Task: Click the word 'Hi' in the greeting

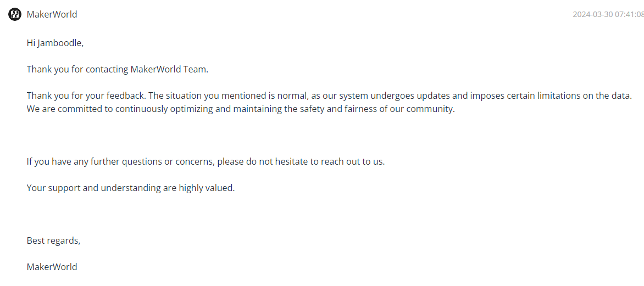Action: 31,43
